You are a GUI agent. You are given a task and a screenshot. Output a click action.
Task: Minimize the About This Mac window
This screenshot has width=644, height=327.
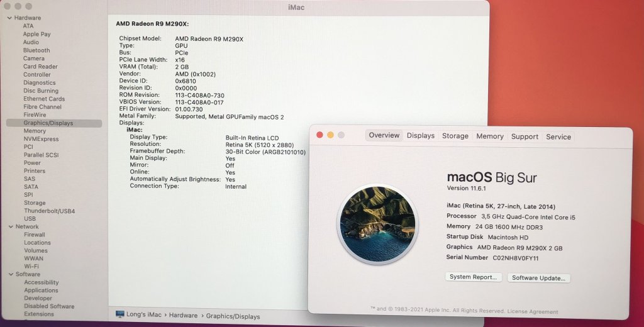pos(330,135)
